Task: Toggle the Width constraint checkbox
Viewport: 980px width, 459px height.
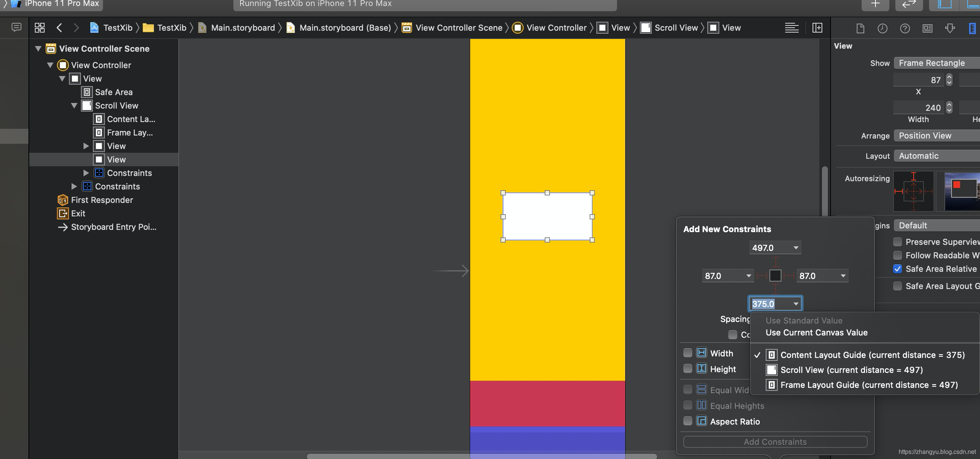Action: 688,353
